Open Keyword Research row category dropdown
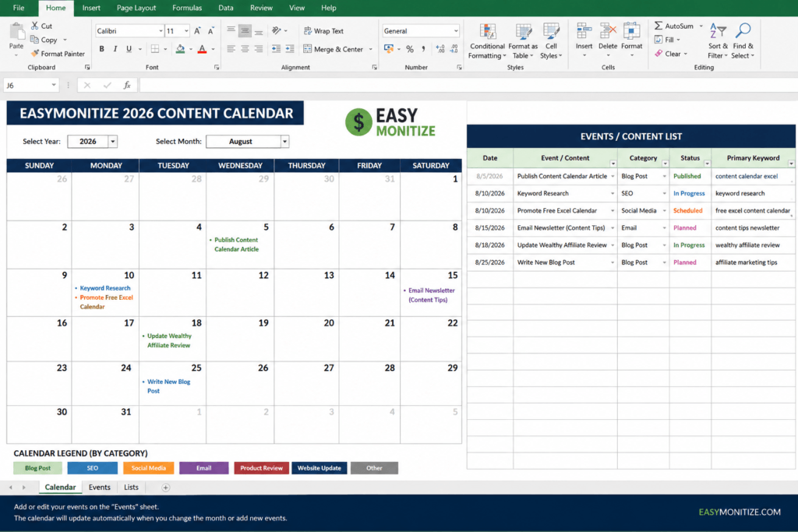Screen dimensions: 798x532 664,193
